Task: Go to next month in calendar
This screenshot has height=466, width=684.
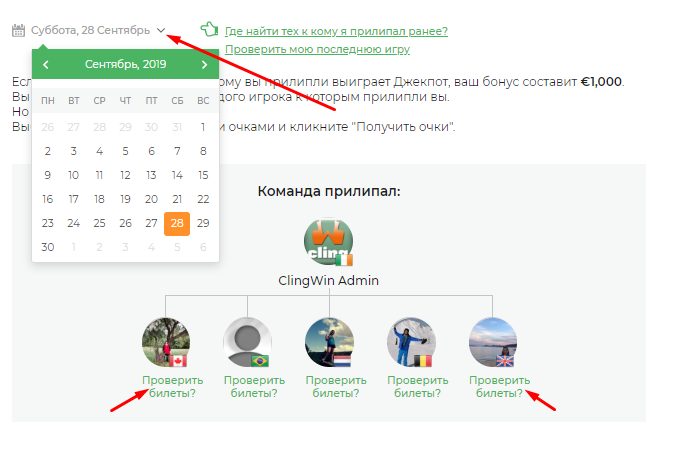Action: pyautogui.click(x=204, y=65)
